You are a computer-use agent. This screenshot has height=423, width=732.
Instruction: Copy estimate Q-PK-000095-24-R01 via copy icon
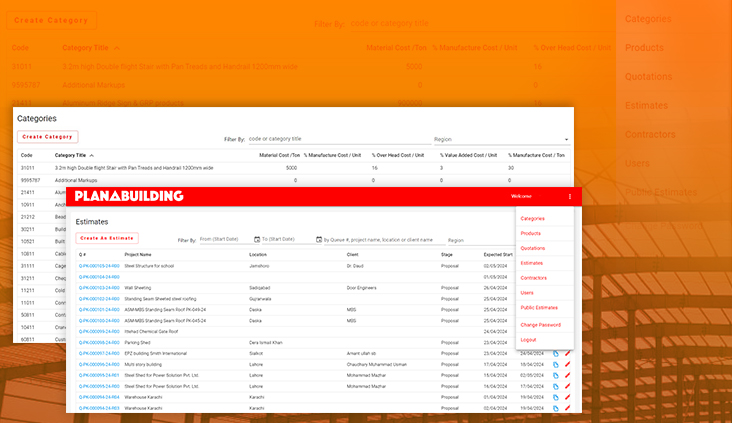click(x=556, y=375)
